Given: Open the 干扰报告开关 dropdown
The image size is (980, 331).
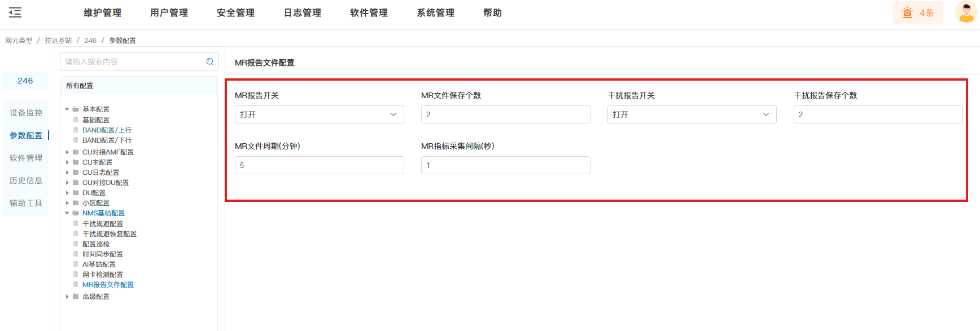Looking at the screenshot, I should click(x=692, y=114).
